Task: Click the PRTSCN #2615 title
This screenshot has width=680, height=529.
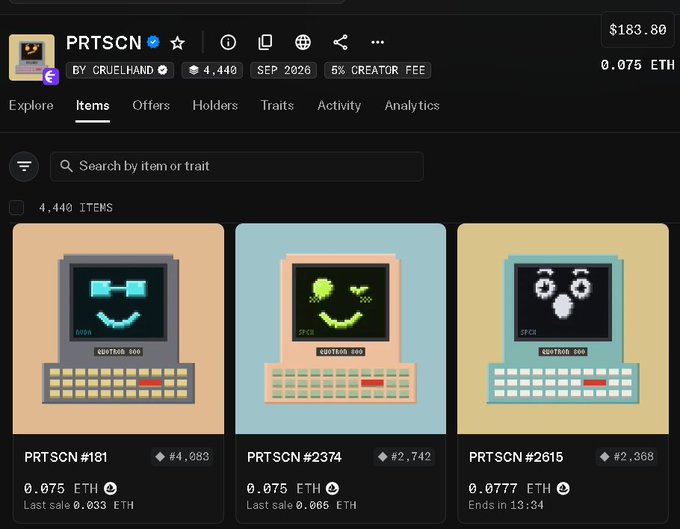Action: (516, 457)
